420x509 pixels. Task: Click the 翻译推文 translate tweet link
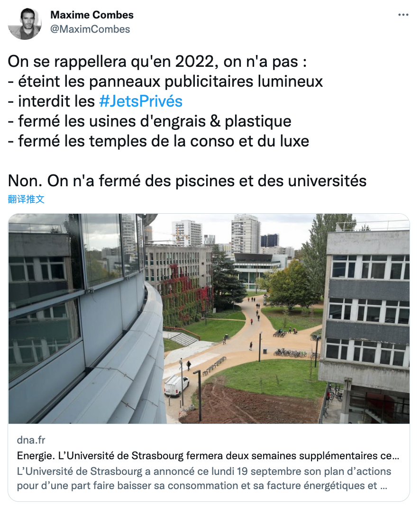tap(27, 199)
